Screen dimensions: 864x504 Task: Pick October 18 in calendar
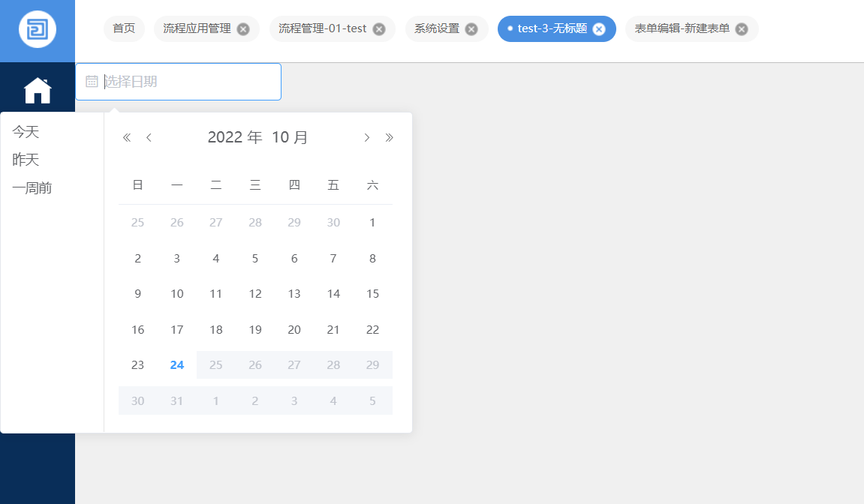(216, 330)
